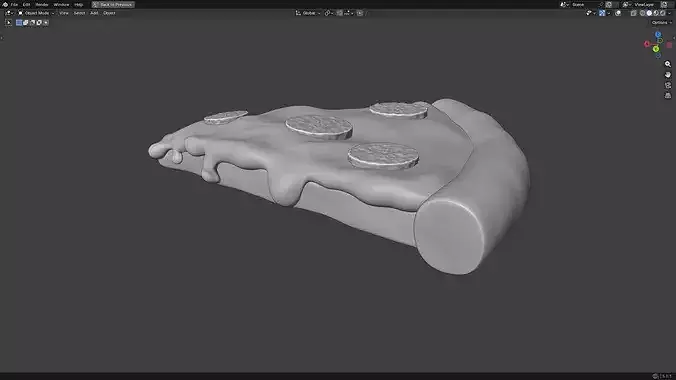Screen dimensions: 676x380
Task: Click the blue Z axis gizmo handle
Action: point(658,34)
